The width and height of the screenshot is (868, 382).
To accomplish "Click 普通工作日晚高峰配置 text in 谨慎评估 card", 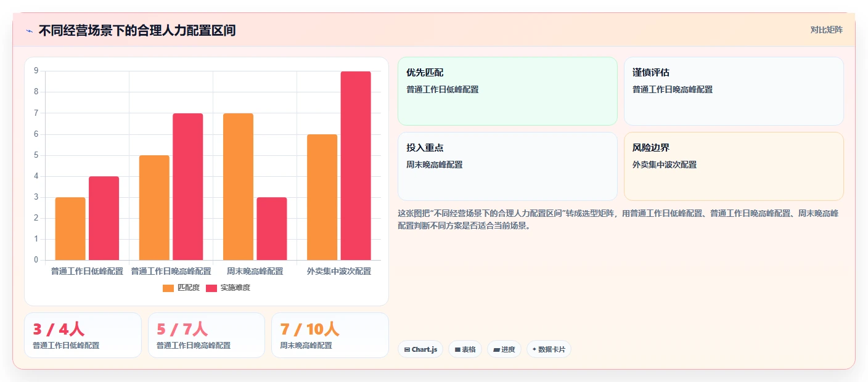I will [673, 89].
